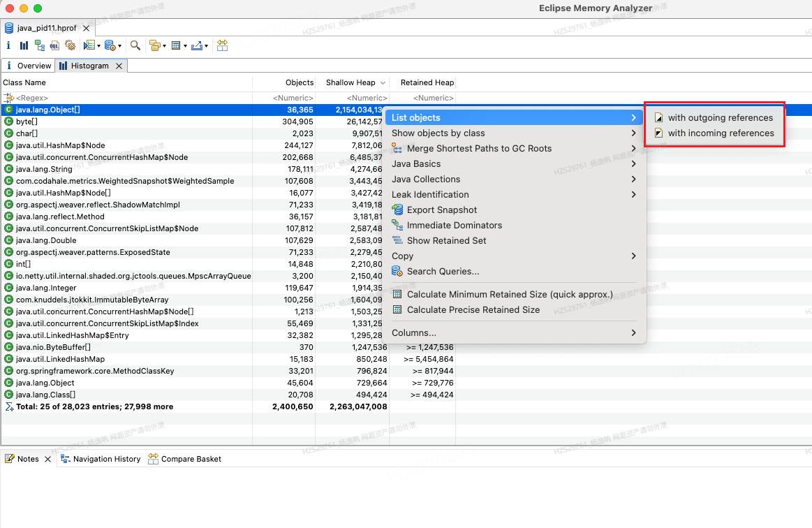Choose Calculate Precise Retained Size
Screen dimensions: 812x528
click(x=515, y=310)
